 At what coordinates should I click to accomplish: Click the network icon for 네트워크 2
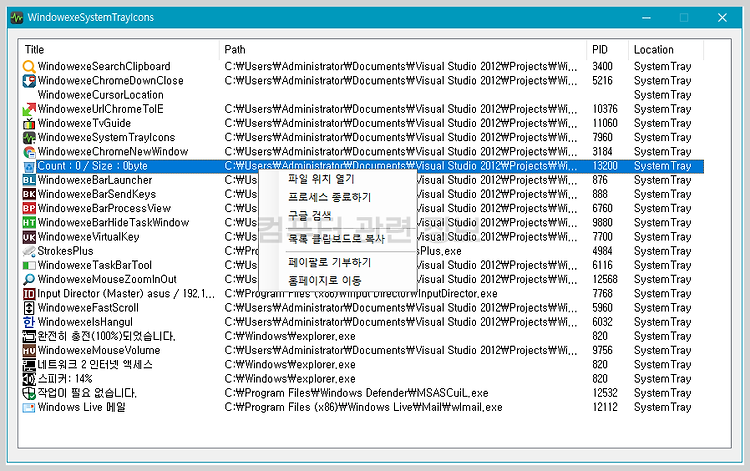pos(29,365)
